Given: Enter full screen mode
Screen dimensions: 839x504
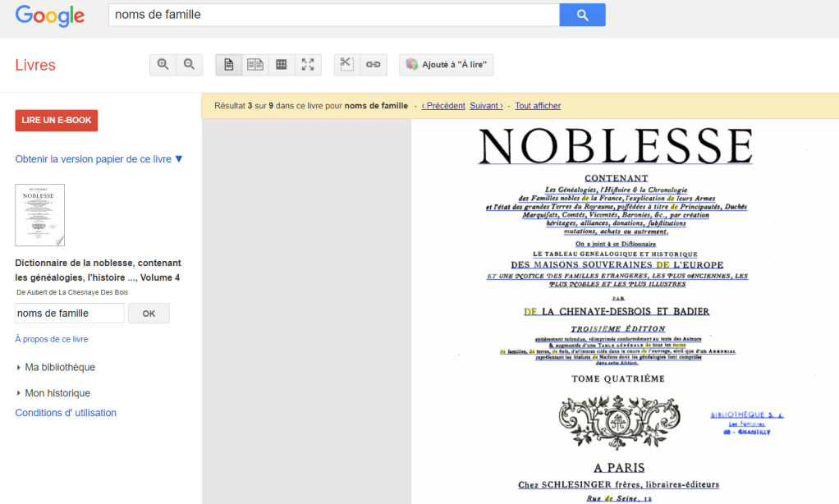Looking at the screenshot, I should click(308, 65).
